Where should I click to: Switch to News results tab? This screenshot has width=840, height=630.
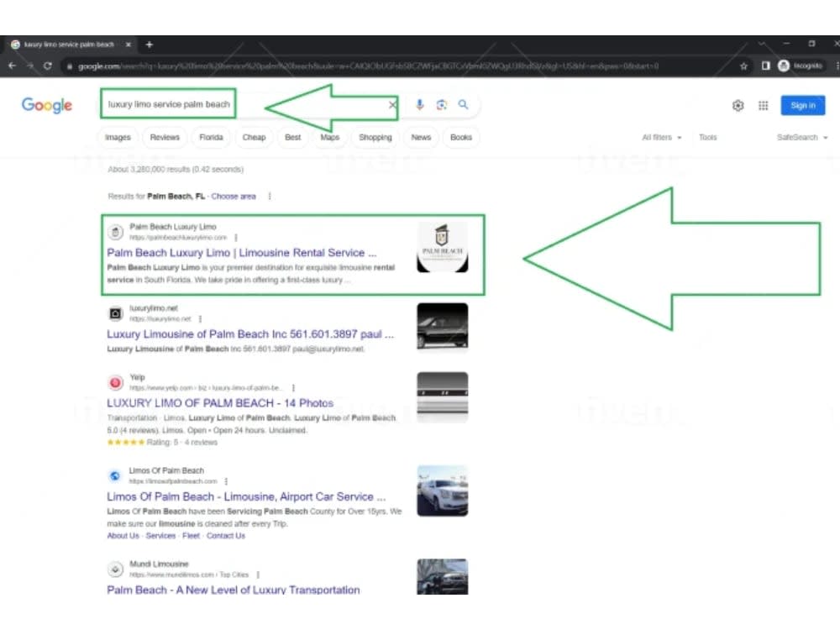click(x=421, y=137)
